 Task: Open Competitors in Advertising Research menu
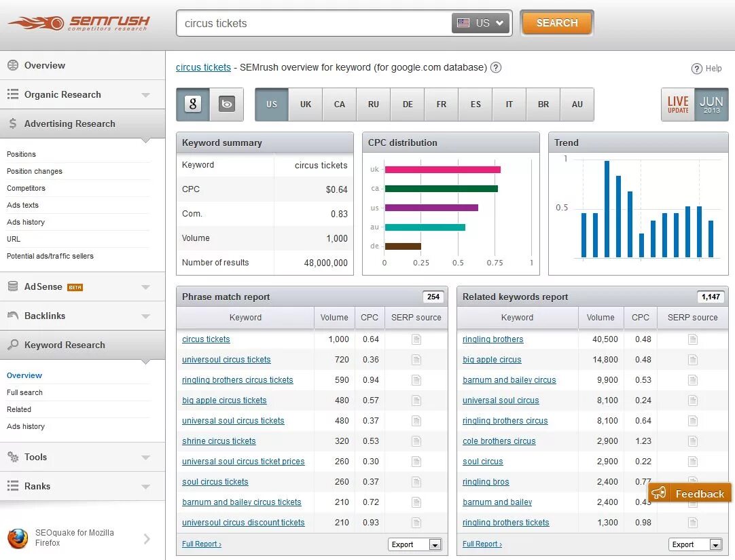(x=26, y=188)
